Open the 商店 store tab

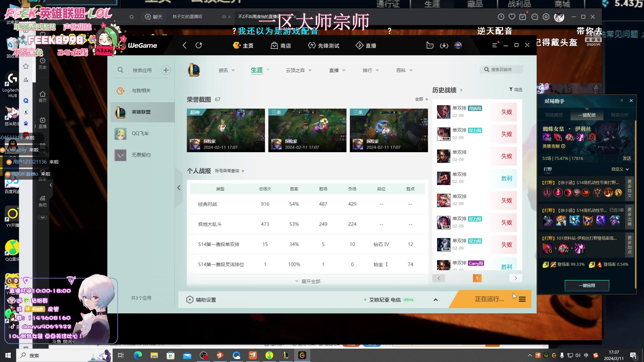[x=281, y=46]
